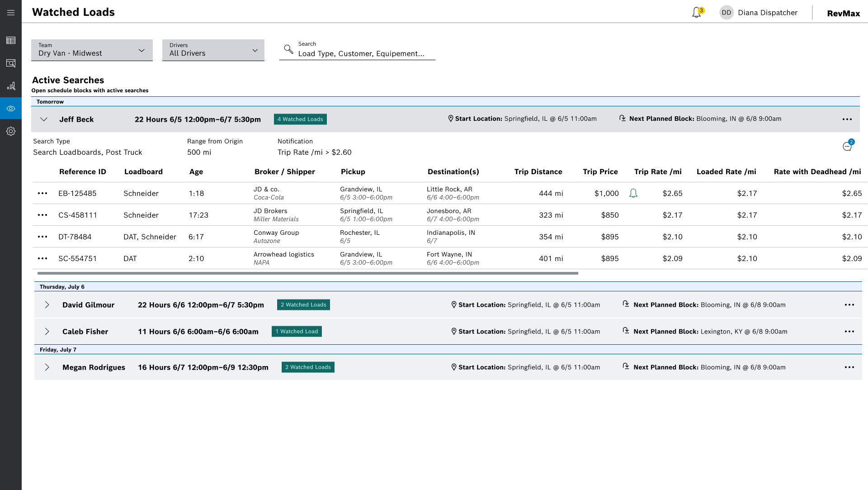This screenshot has width=868, height=490.
Task: Click the table list sidebar icon
Action: coord(11,40)
